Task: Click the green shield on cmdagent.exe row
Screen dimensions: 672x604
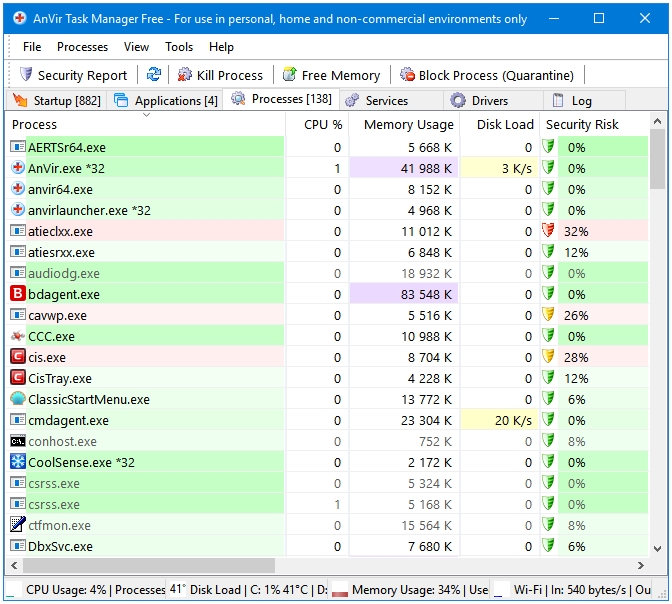Action: (x=548, y=420)
